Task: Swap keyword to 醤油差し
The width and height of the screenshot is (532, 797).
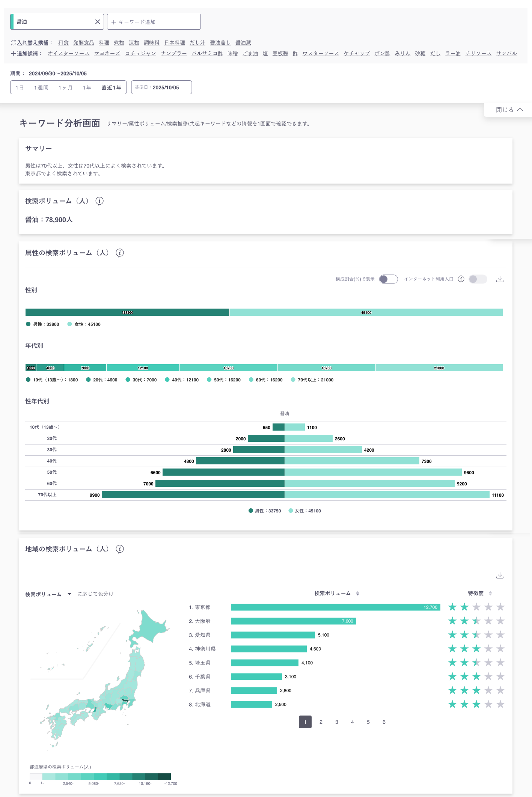Action: (220, 43)
